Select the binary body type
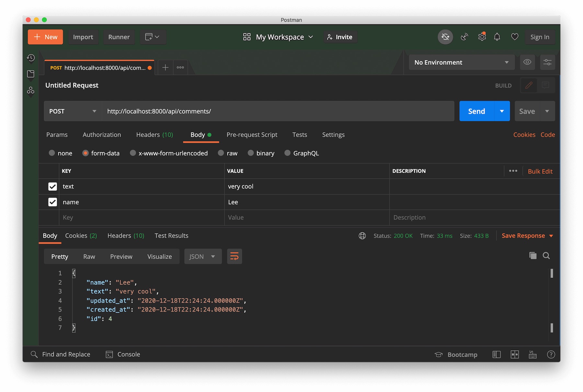The height and width of the screenshot is (392, 583). point(251,153)
